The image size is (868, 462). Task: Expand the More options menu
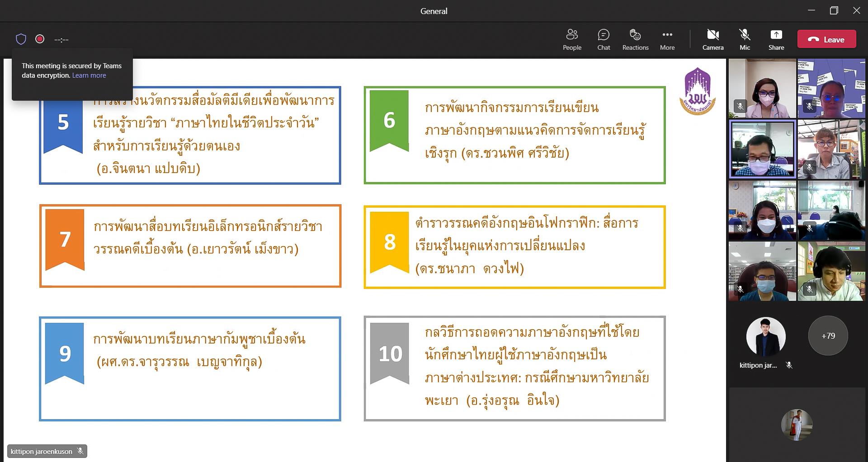click(667, 39)
